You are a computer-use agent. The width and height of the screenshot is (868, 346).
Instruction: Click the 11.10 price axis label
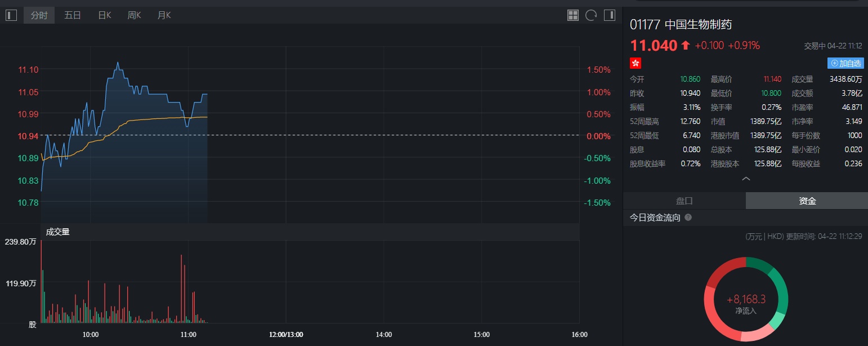coord(28,70)
